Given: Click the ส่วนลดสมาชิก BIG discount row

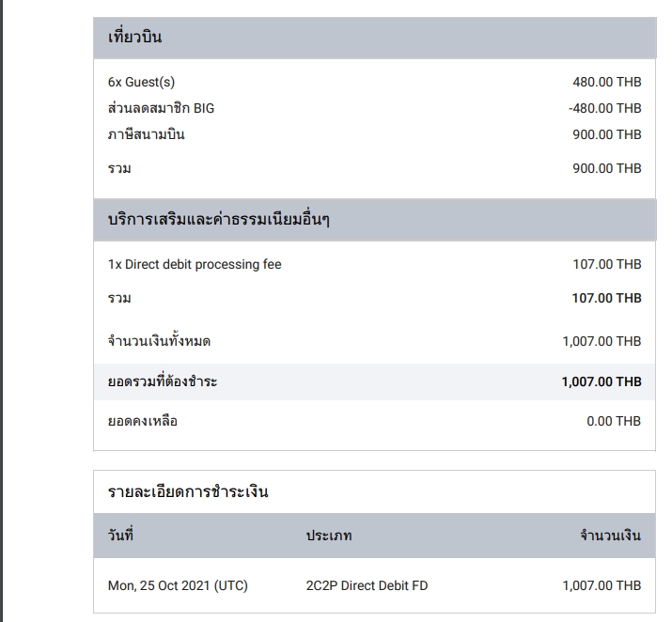Looking at the screenshot, I should [x=375, y=108].
